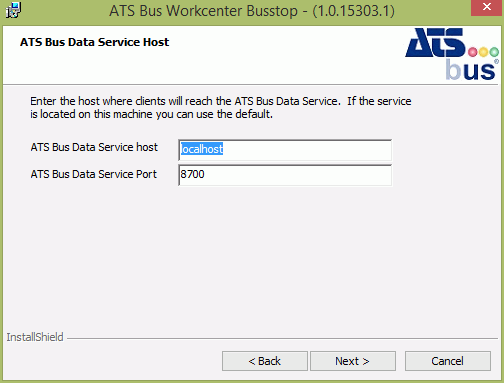Image resolution: width=504 pixels, height=383 pixels.
Task: Click the 'ATS Bus Data Service Port' label
Action: [94, 174]
